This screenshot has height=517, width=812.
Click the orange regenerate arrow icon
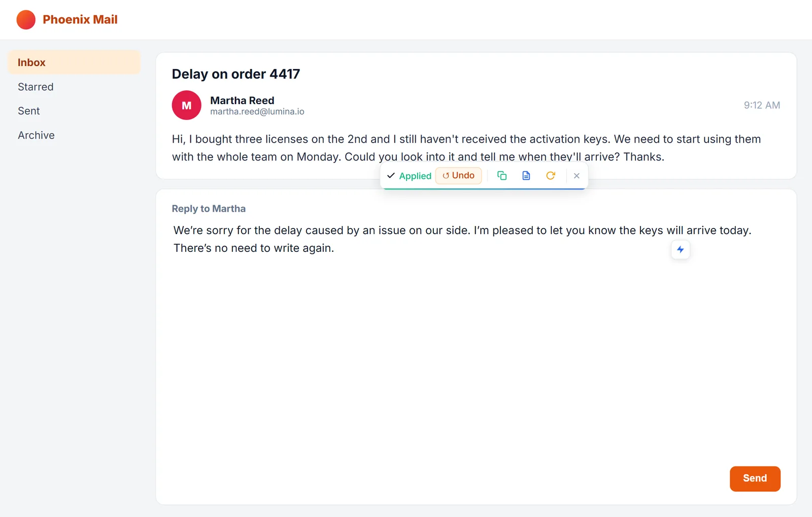[551, 176]
